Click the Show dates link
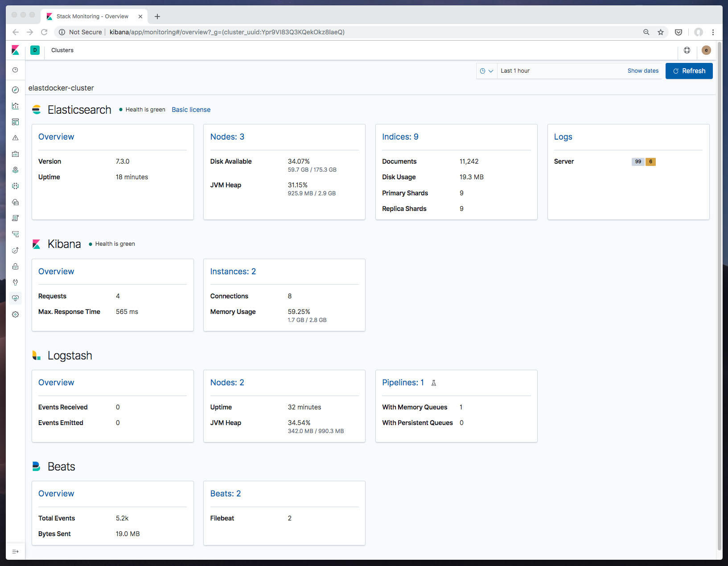The image size is (728, 566). (643, 71)
